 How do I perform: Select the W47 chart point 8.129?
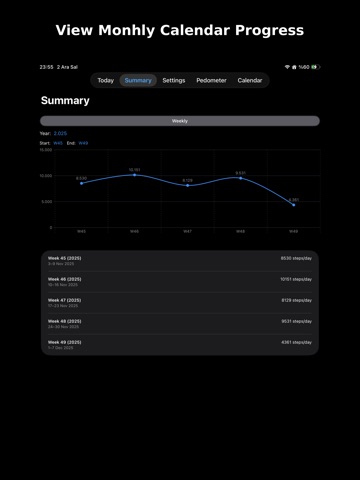click(x=188, y=185)
